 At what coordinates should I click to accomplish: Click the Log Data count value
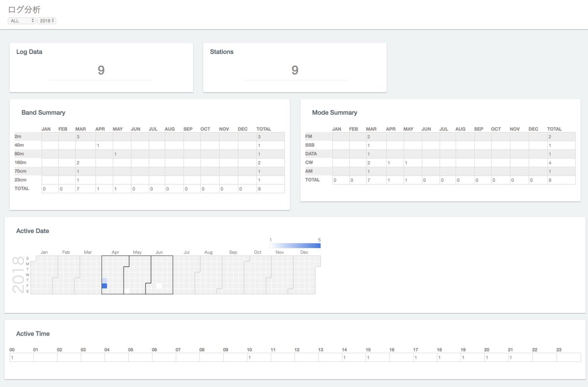(101, 70)
